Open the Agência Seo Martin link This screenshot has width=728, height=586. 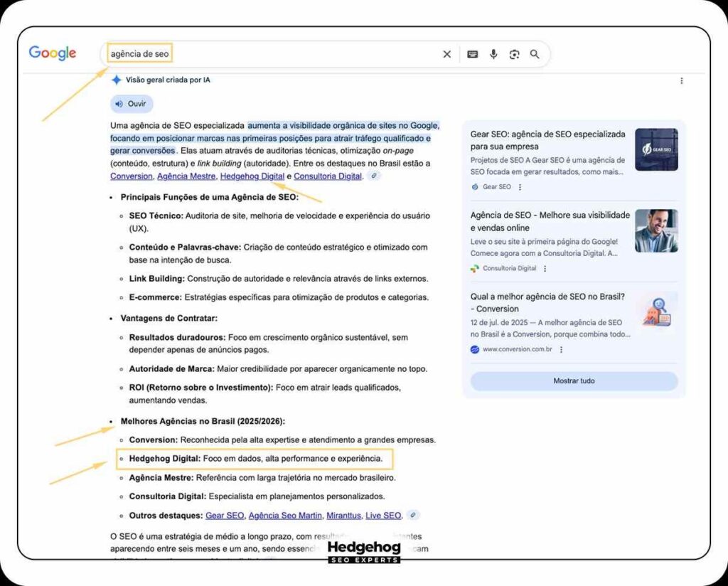tap(284, 516)
